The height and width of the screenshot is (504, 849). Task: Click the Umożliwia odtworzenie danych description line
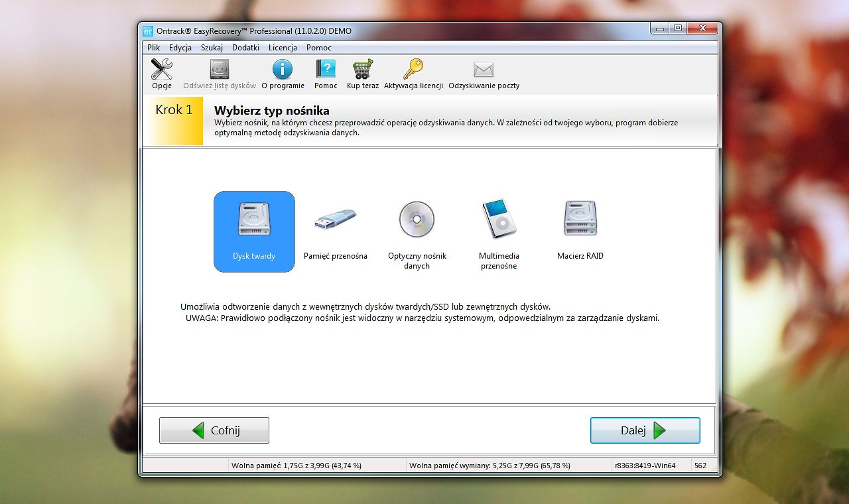pyautogui.click(x=365, y=306)
